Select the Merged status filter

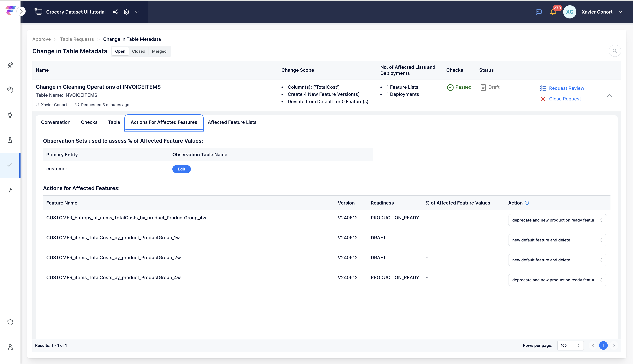point(159,51)
